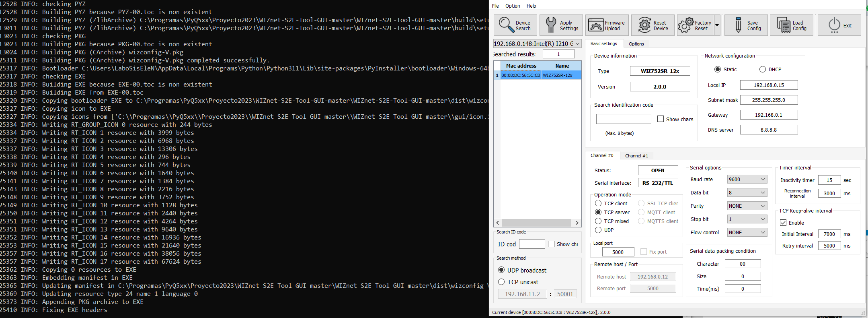868x318 pixels.
Task: Toggle the TCP Keep-alive Enable checkbox
Action: [783, 223]
